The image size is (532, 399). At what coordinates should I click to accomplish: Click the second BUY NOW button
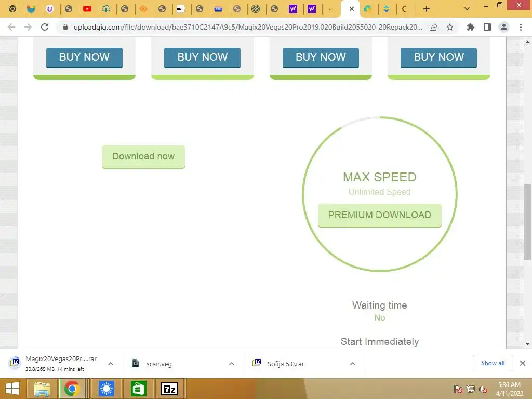pyautogui.click(x=202, y=57)
